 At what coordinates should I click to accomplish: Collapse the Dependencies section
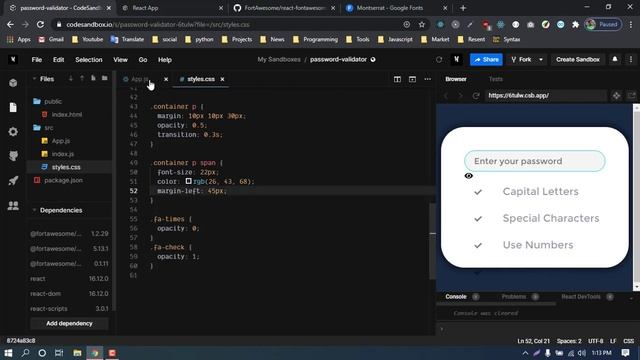coord(34,210)
